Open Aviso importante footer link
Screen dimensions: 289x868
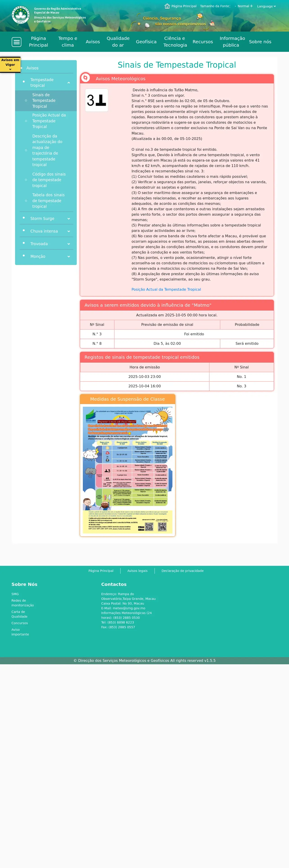click(x=20, y=632)
